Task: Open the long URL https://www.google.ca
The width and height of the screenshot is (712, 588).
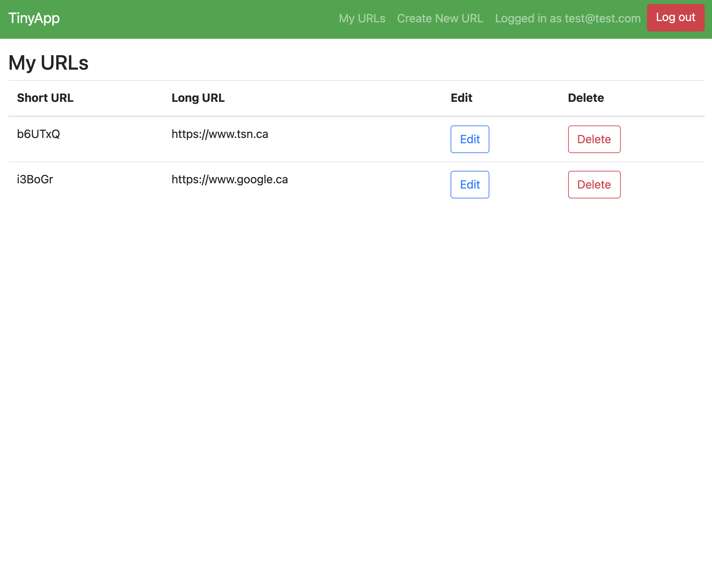Action: (229, 179)
